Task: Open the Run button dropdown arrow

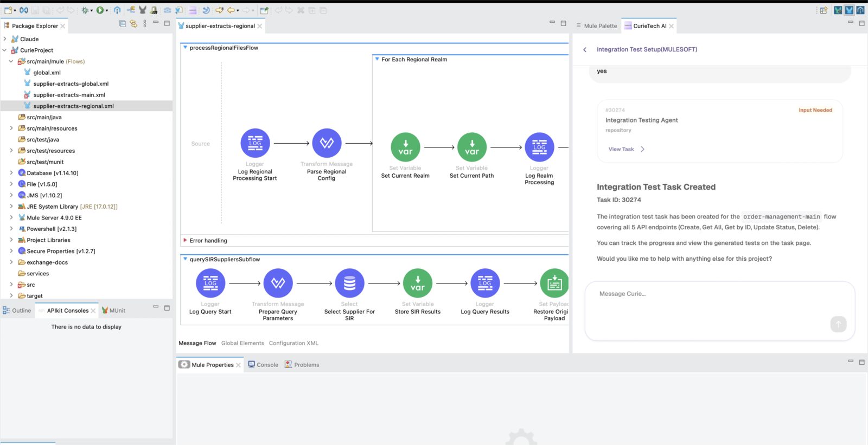Action: point(107,10)
